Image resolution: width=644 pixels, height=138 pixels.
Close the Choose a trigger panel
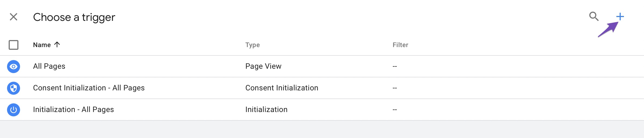click(14, 17)
